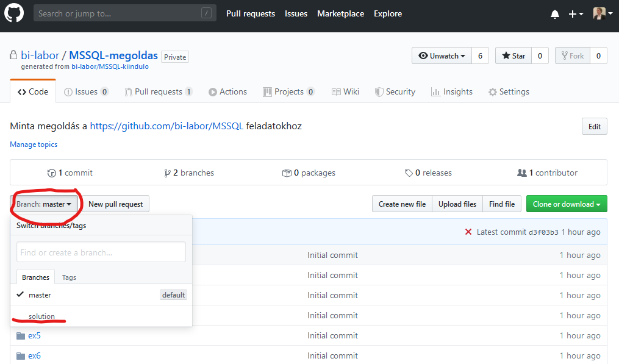Open Issues in the top navigation
This screenshot has width=619, height=364.
point(296,13)
